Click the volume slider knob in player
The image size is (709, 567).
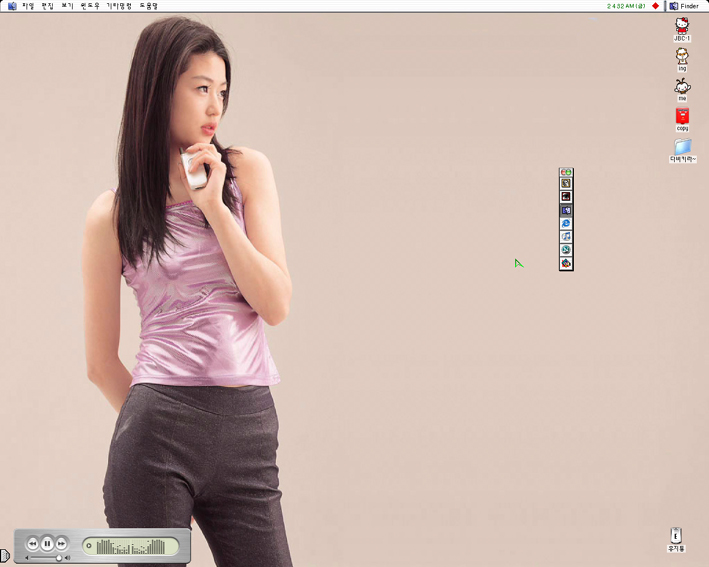[59, 558]
